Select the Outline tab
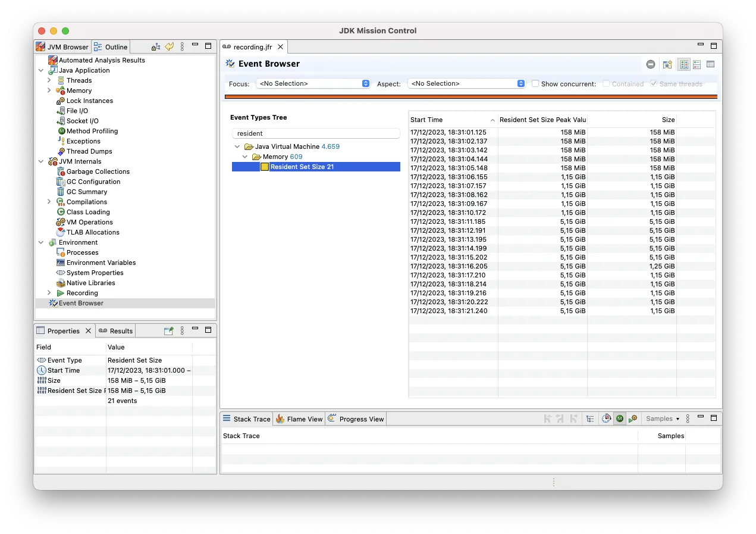Viewport: 756px width, 534px height. (x=111, y=47)
